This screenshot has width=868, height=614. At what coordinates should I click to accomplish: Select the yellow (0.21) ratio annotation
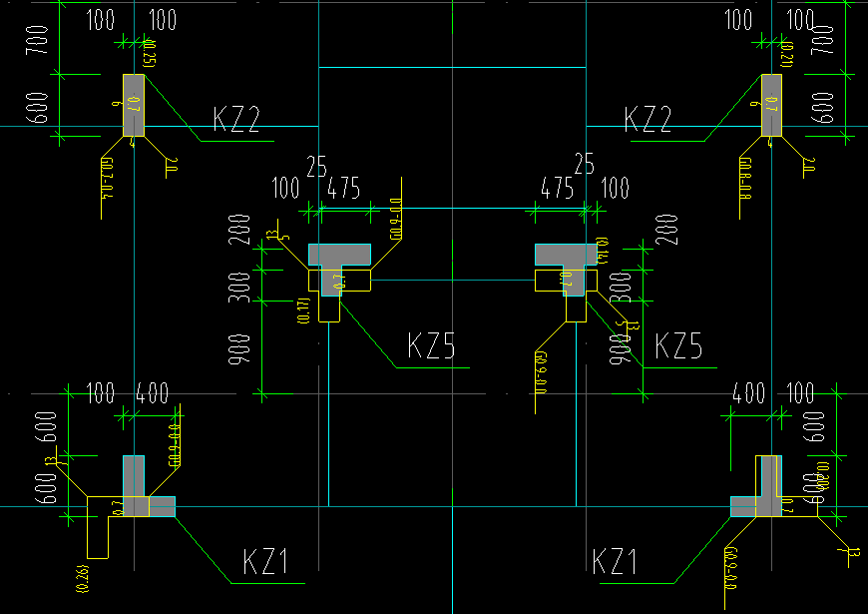(786, 54)
